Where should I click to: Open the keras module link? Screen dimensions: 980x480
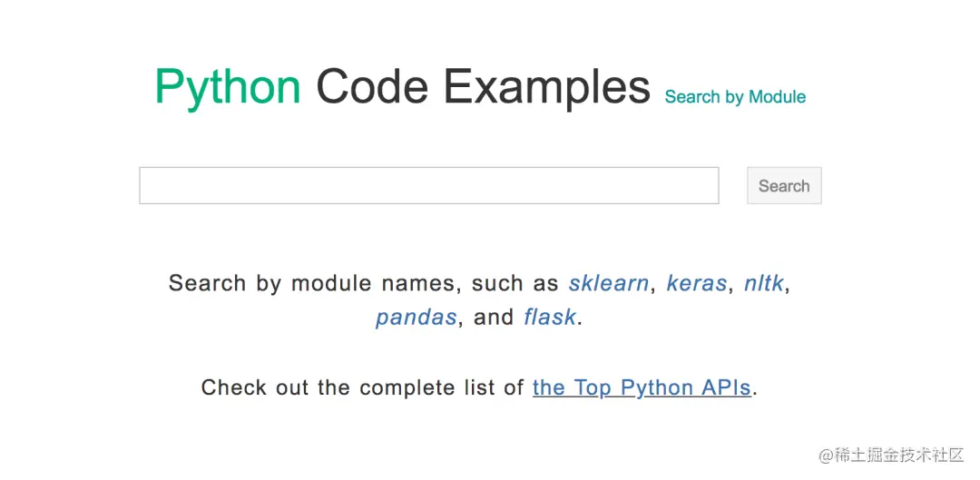696,283
